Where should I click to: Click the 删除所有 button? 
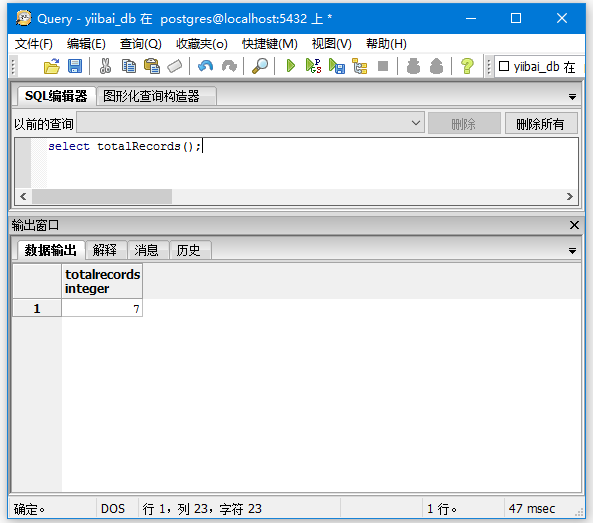pyautogui.click(x=541, y=124)
